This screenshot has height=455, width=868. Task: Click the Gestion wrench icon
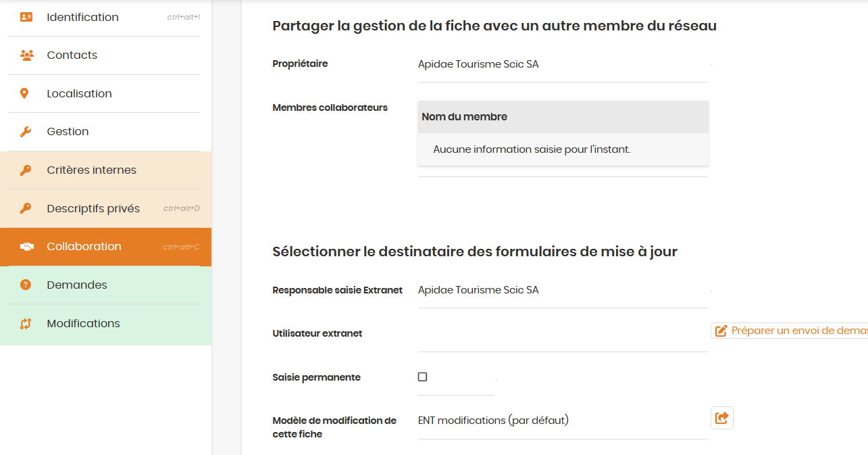26,132
